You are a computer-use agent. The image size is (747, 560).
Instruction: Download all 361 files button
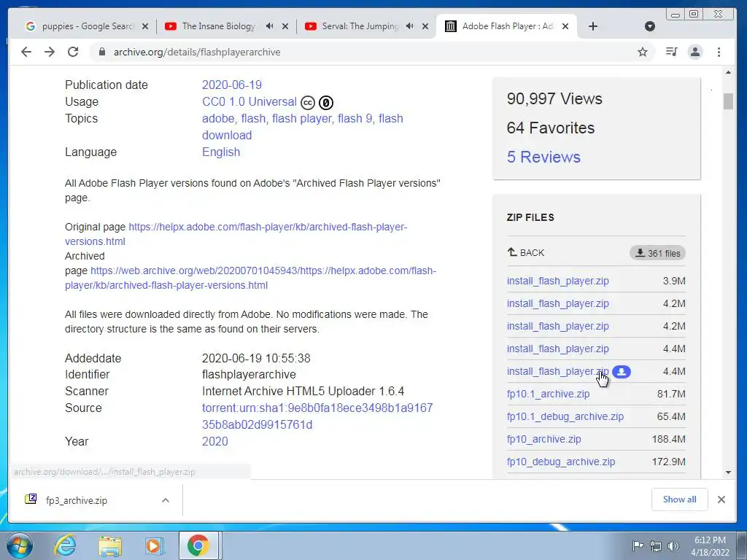[x=657, y=253]
